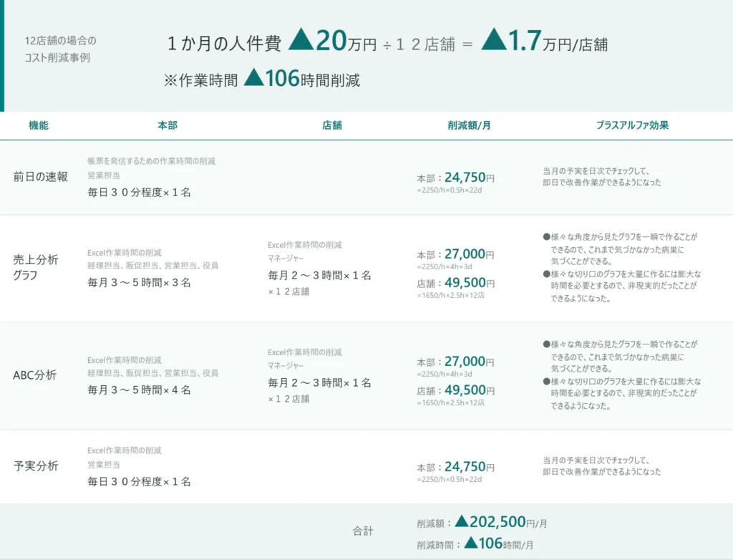Click 毎月2〜3時間×1名 in ABC分析 row
Image resolution: width=733 pixels, height=560 pixels.
(x=320, y=383)
